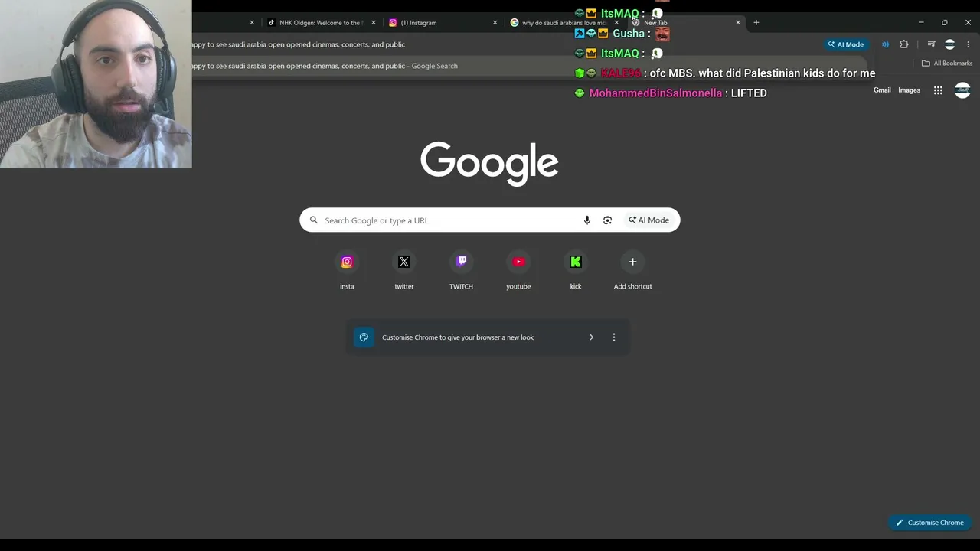Click the MohammedBinSalmonella chat username
The height and width of the screenshot is (551, 980).
[655, 93]
